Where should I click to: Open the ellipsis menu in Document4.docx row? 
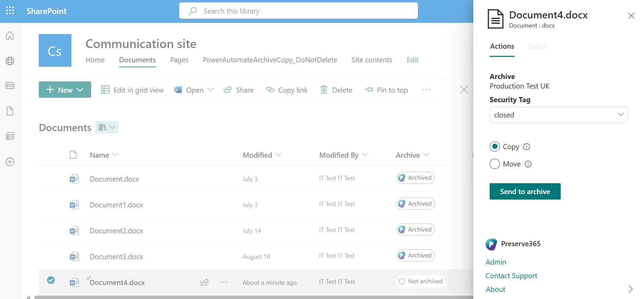(223, 282)
